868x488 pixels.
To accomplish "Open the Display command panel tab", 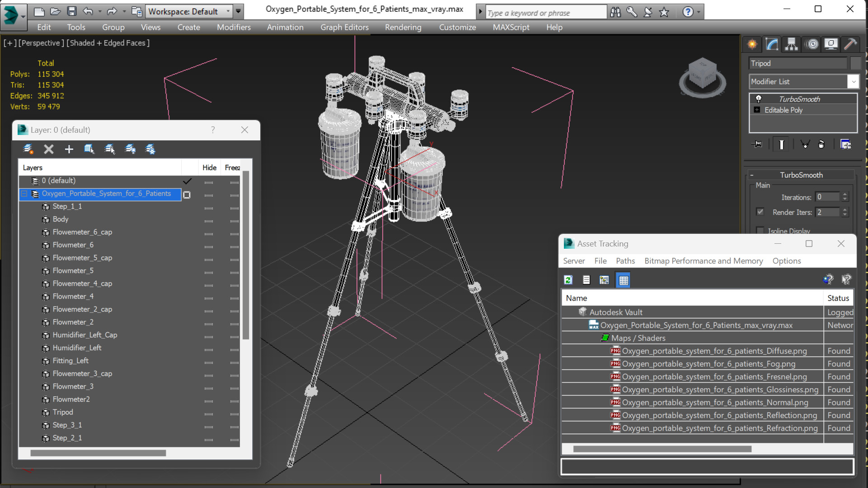I will point(831,44).
